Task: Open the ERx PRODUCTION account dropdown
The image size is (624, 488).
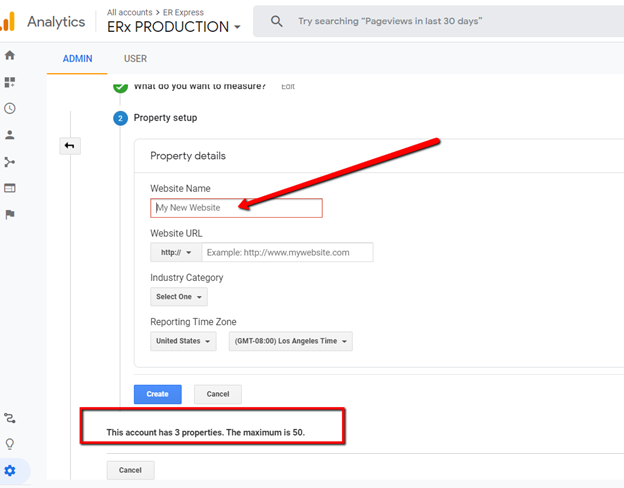Action: pos(174,27)
